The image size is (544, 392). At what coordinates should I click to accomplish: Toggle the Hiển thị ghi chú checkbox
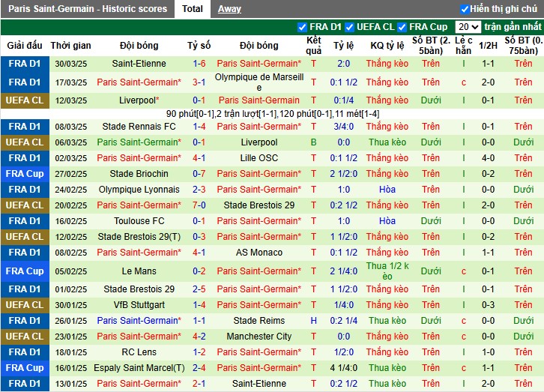[x=465, y=9]
